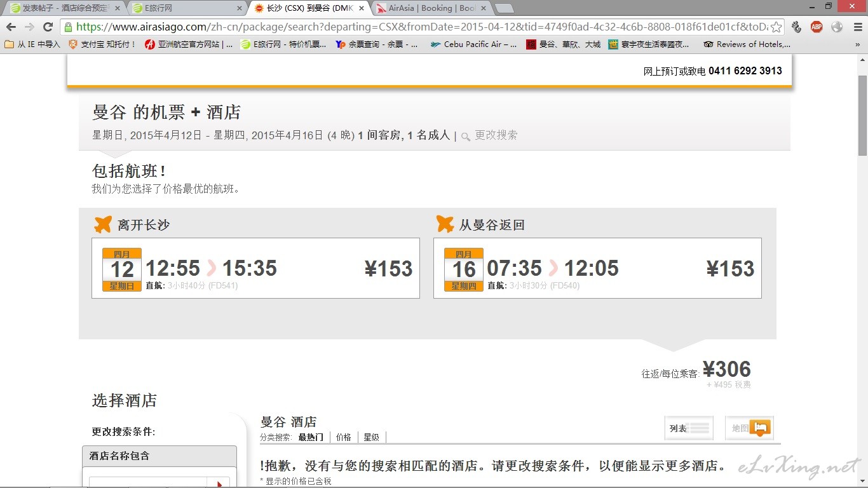This screenshot has width=868, height=488.
Task: Open the Reviews of Hotels bookmark
Action: pos(747,44)
